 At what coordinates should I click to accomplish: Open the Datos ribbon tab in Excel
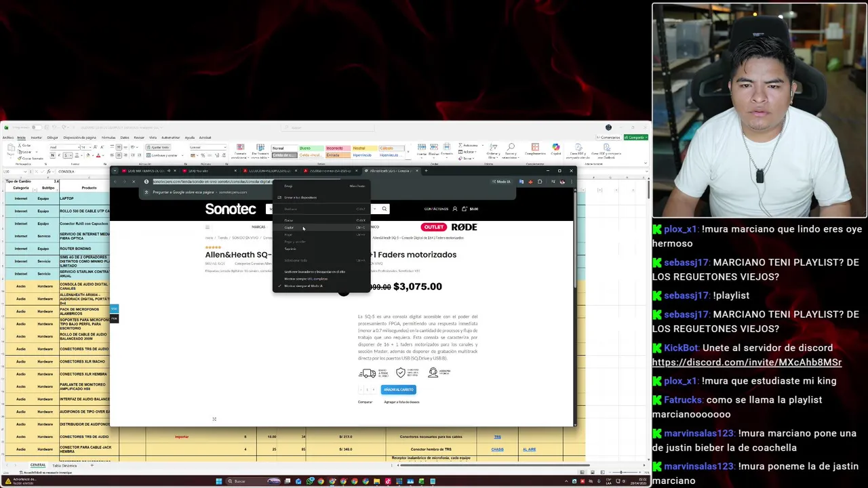coord(125,138)
